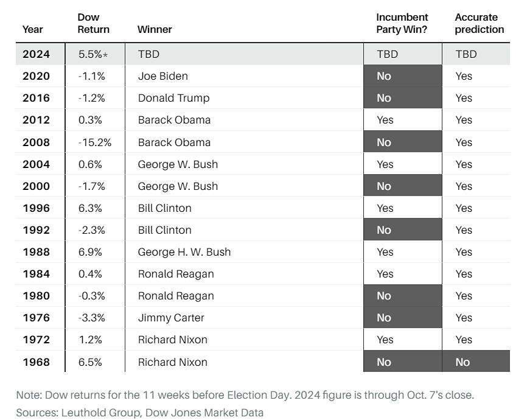Viewport: 527px width, 420px height.
Task: Select the Jimmy Carter winner cell
Action: tap(171, 318)
